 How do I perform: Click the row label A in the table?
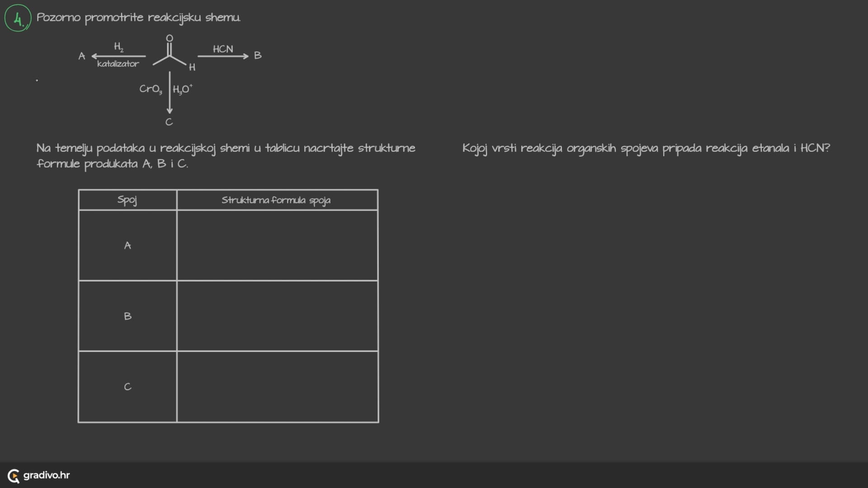pyautogui.click(x=127, y=245)
